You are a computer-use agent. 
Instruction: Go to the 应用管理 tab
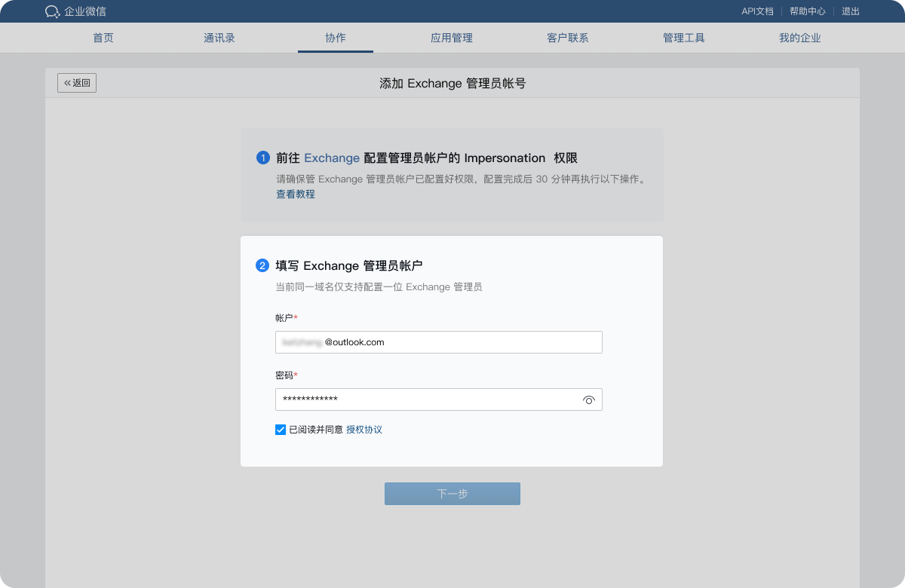452,38
